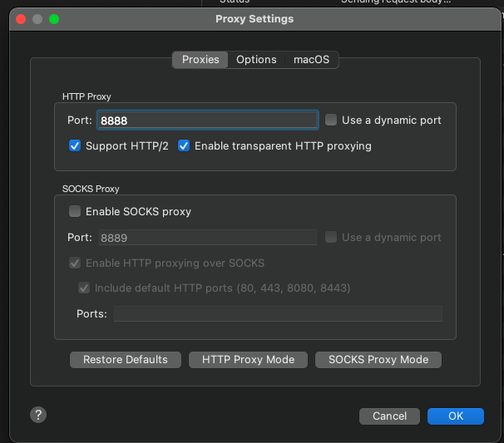Switch to the macOS tab
This screenshot has height=443, width=504.
click(311, 60)
